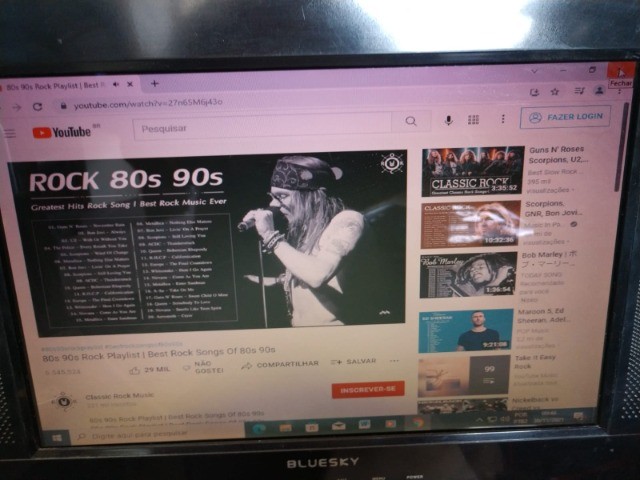Open a new tab with the plus button
The height and width of the screenshot is (480, 640).
coord(154,83)
